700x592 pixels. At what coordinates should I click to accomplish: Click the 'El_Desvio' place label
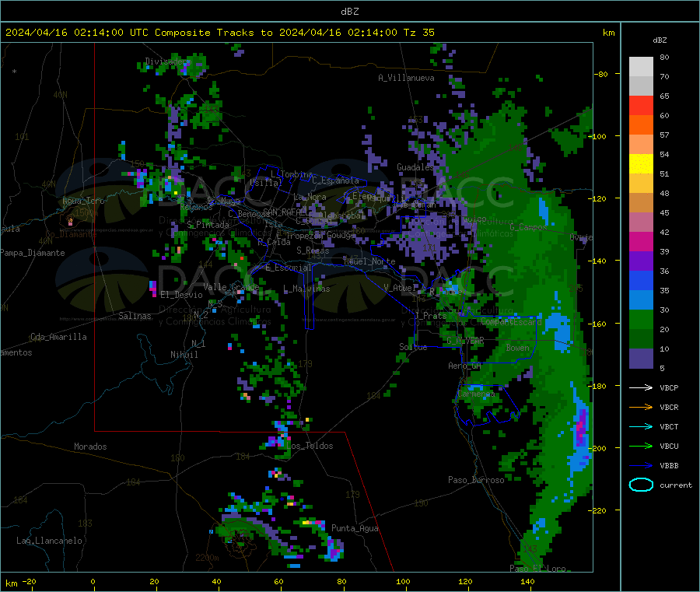(181, 295)
